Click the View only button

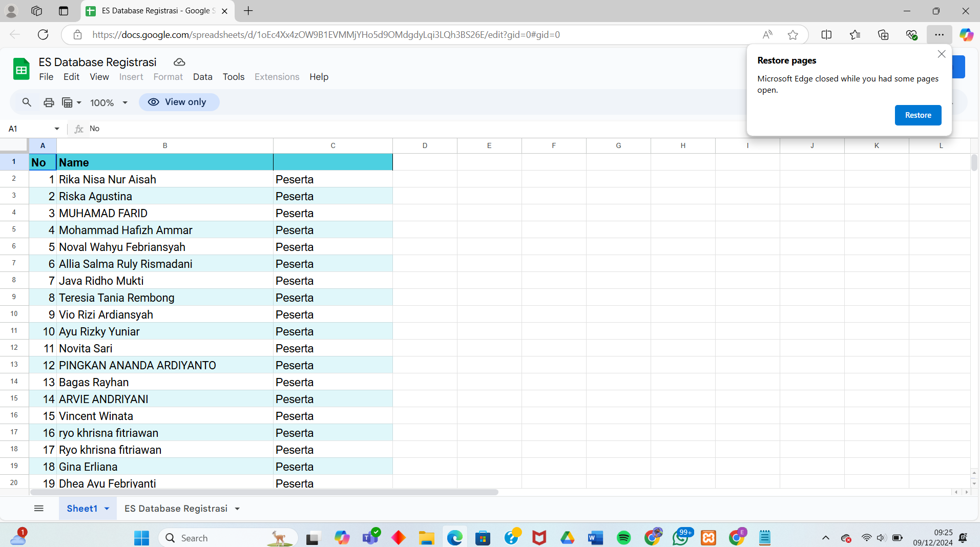click(x=179, y=102)
